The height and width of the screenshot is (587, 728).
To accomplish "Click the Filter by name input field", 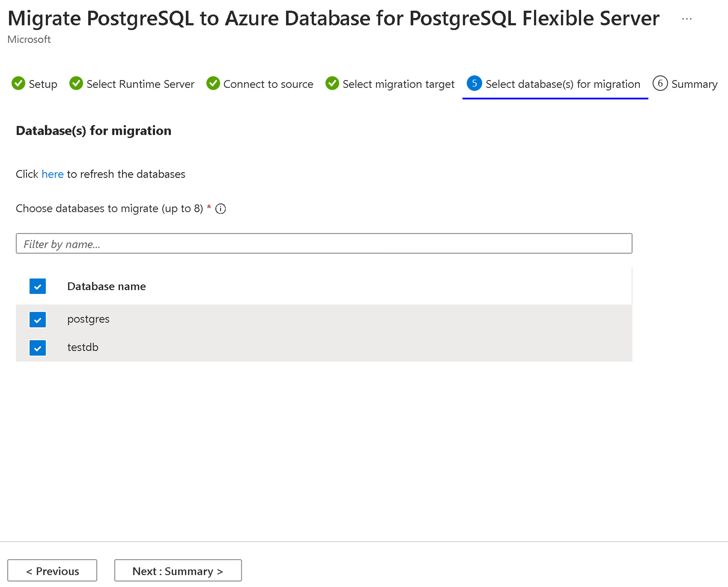I will [323, 244].
